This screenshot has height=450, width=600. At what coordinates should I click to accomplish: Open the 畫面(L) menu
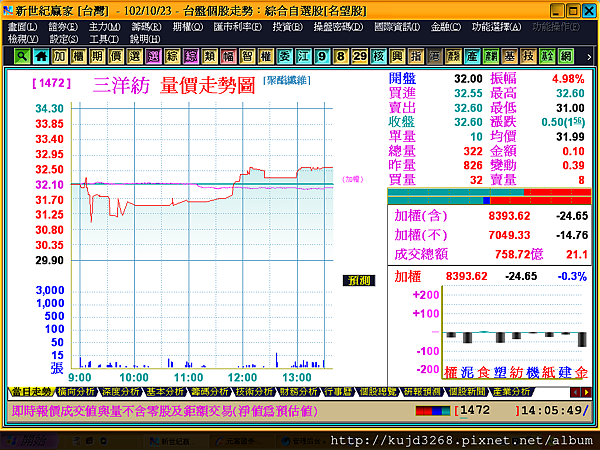[x=23, y=27]
